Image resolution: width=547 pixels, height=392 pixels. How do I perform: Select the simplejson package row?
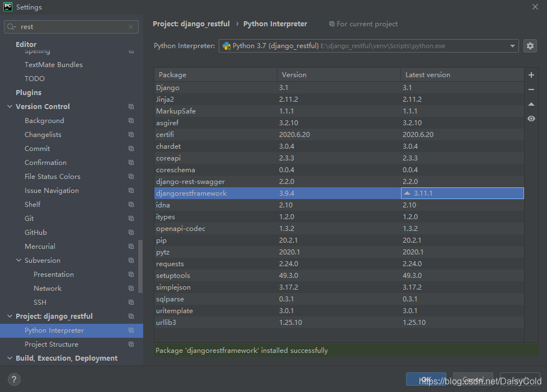tap(339, 287)
